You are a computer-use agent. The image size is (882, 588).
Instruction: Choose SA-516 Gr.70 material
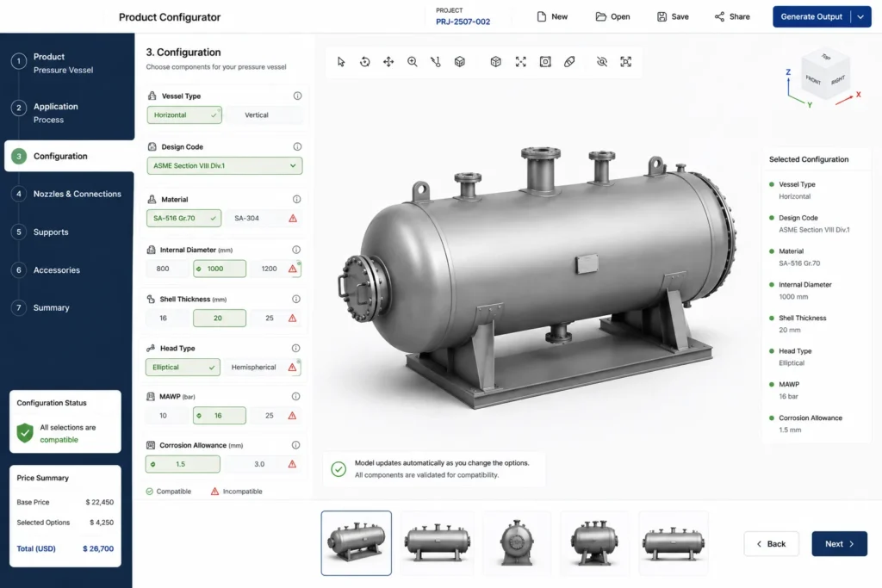184,218
